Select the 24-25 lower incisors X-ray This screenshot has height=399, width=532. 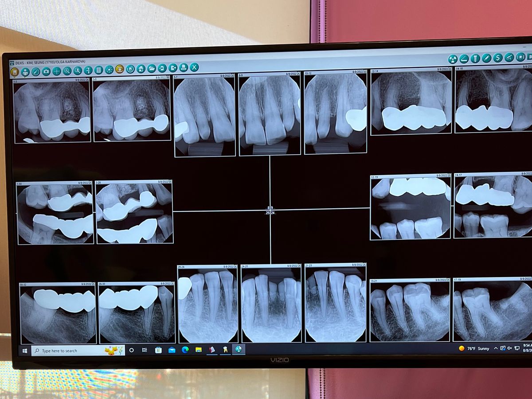pos(271,305)
